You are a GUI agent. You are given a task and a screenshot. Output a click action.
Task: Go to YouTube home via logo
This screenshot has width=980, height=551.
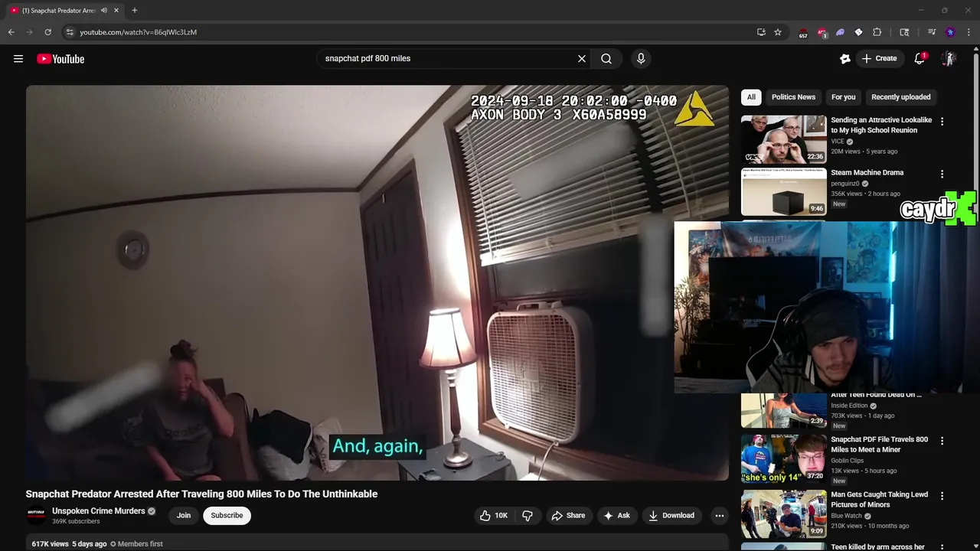(60, 59)
